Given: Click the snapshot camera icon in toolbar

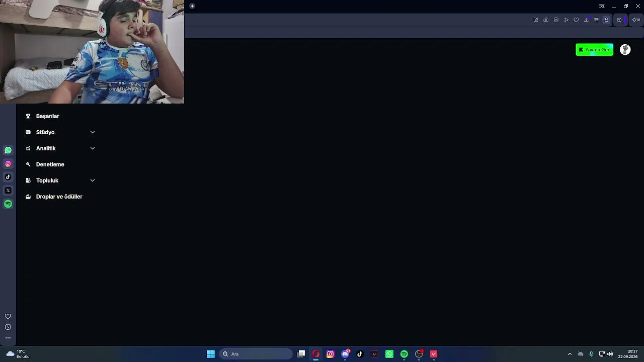Looking at the screenshot, I should pyautogui.click(x=546, y=20).
